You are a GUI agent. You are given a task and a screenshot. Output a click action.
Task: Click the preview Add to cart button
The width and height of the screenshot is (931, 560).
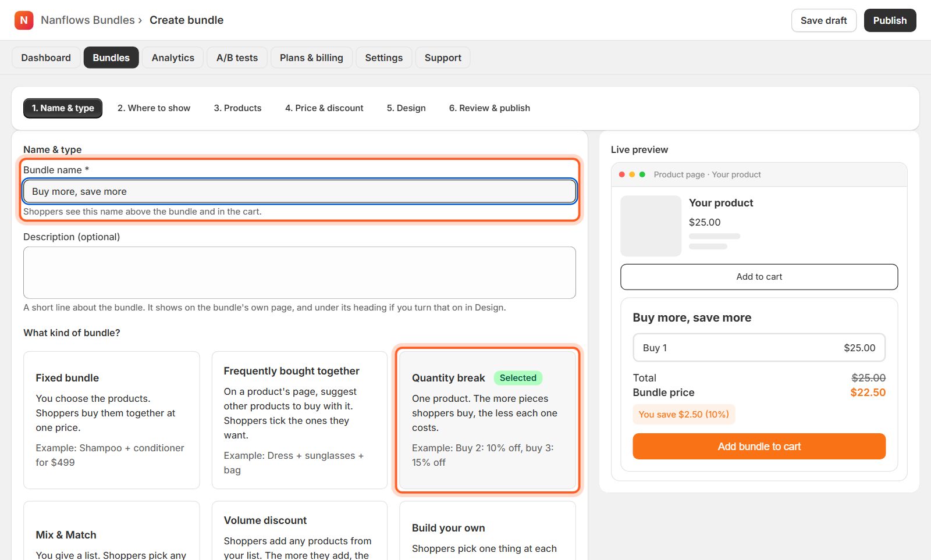(759, 277)
